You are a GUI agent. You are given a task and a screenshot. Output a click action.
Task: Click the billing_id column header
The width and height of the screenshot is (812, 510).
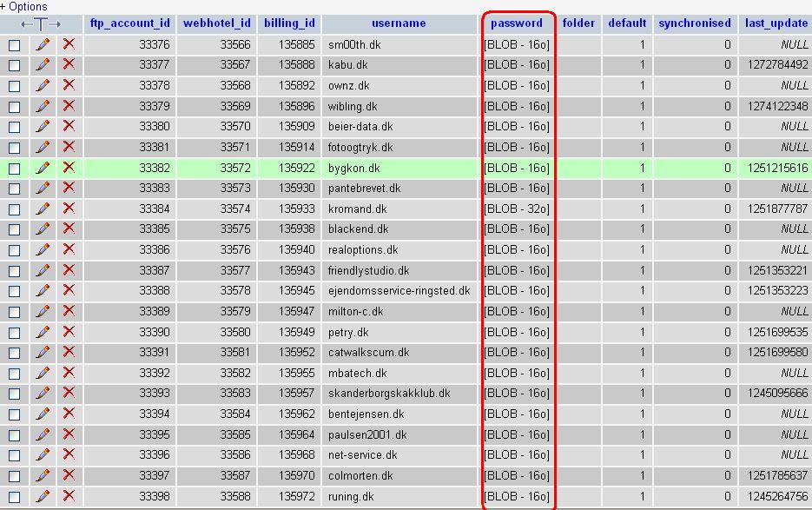tap(289, 23)
